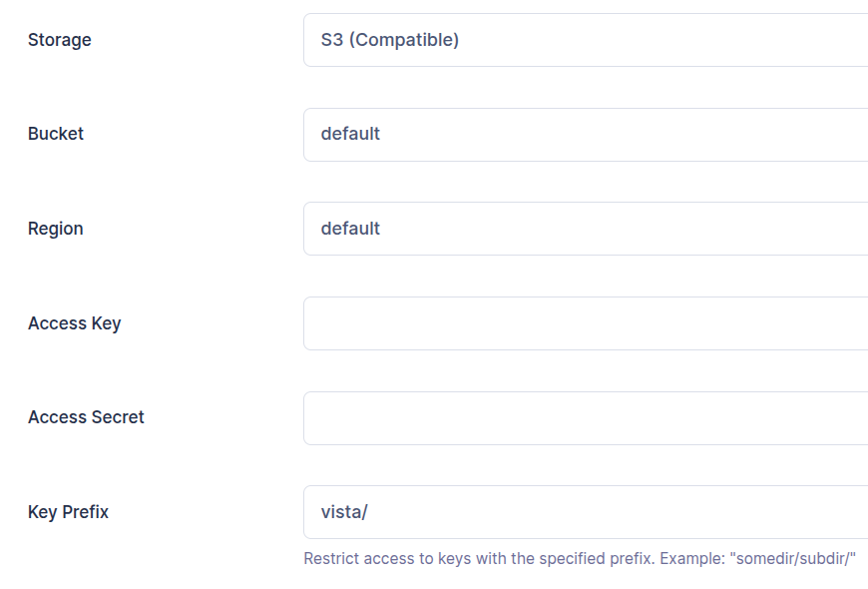Focus the empty Access Secret field

coord(586,417)
